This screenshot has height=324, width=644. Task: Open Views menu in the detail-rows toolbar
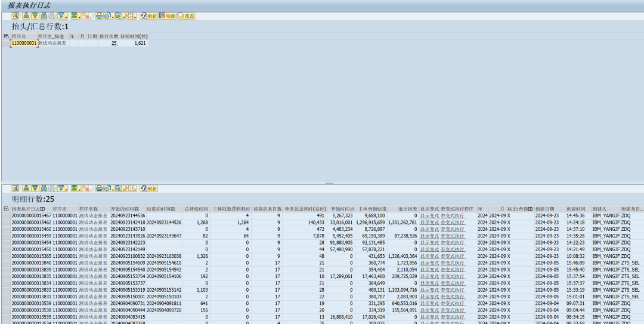[109, 189]
